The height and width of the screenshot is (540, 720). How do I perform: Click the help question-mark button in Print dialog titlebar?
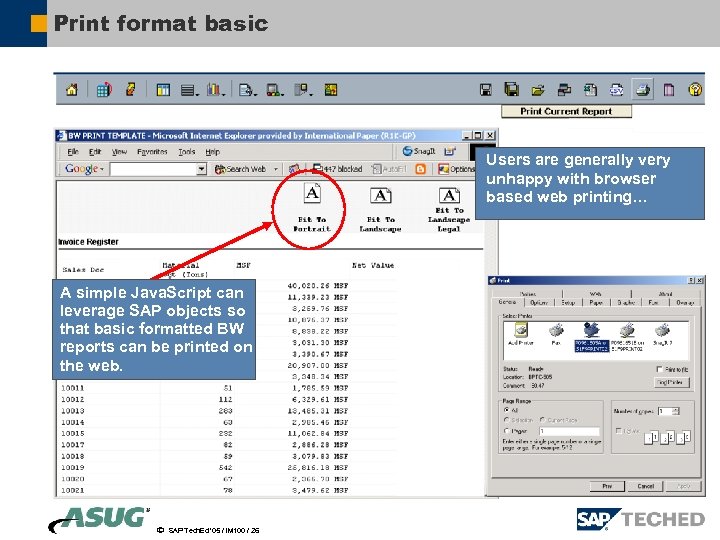691,280
